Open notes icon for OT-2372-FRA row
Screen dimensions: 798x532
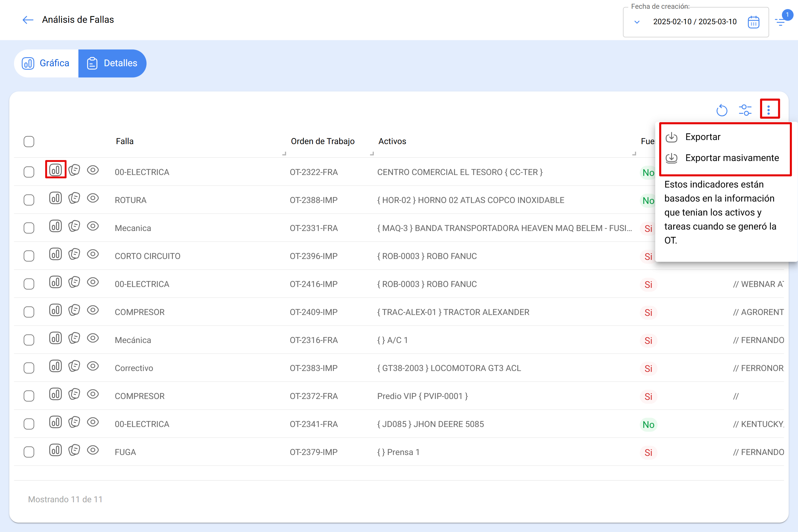pyautogui.click(x=74, y=394)
